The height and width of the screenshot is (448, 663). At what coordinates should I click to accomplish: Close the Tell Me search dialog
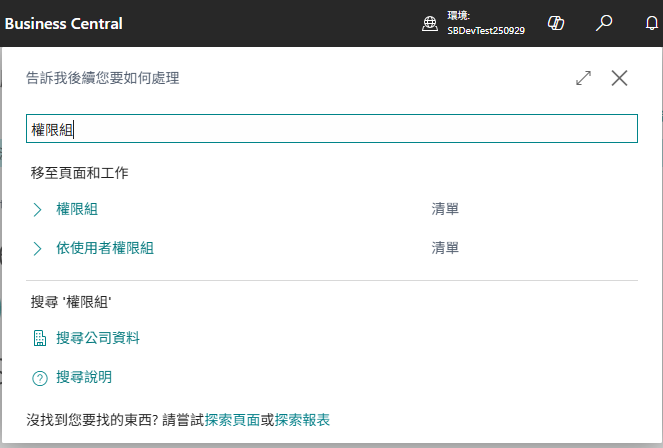pos(619,78)
